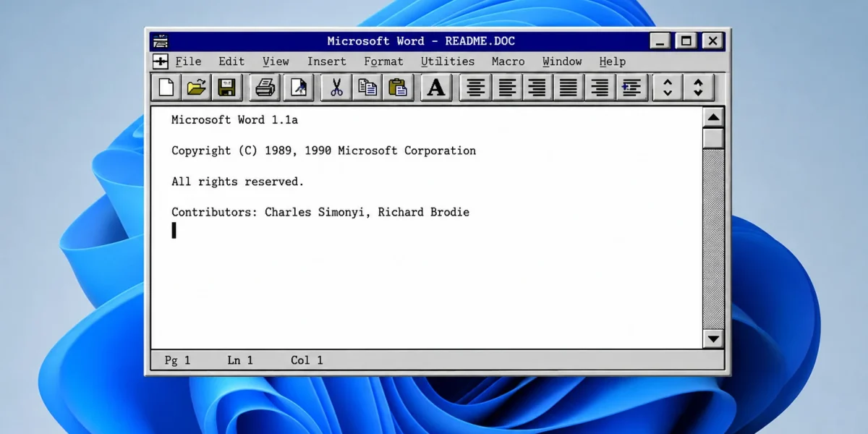Screen dimensions: 868x434
Task: Click the New blank document icon
Action: (x=166, y=88)
